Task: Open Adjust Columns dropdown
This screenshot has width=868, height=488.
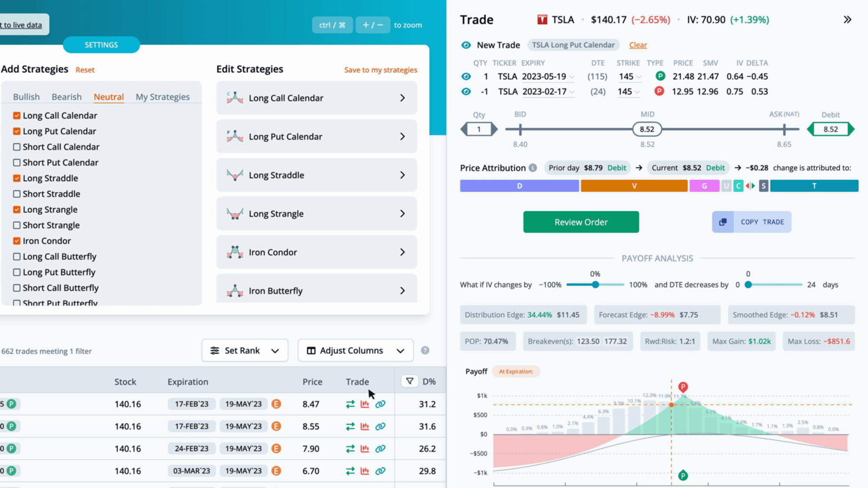Action: click(x=355, y=350)
